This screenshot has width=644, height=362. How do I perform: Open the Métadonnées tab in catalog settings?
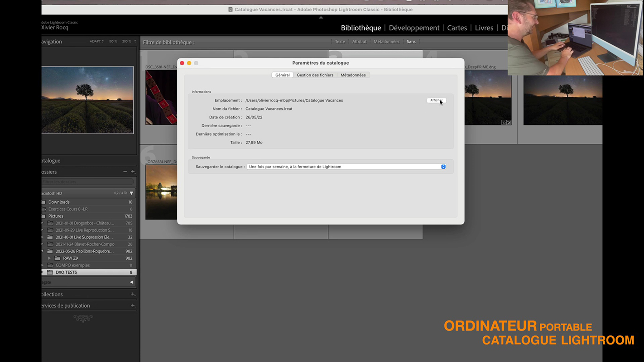click(x=353, y=75)
